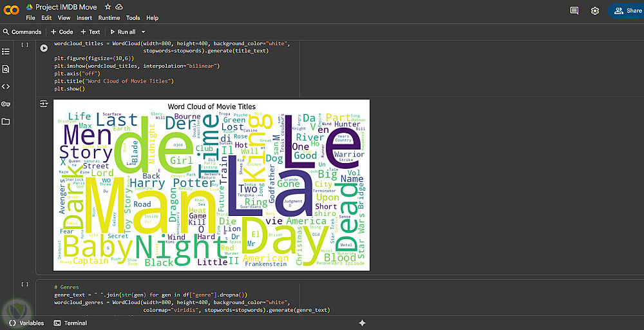Open the Files folder sidebar icon

(x=5, y=122)
